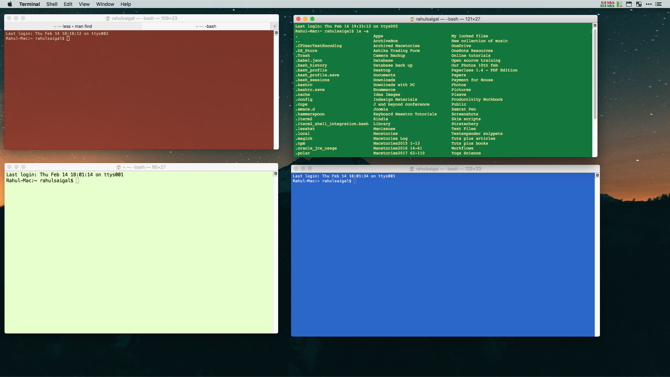This screenshot has height=377, width=670.
Task: Open the Window menu
Action: 105,4
